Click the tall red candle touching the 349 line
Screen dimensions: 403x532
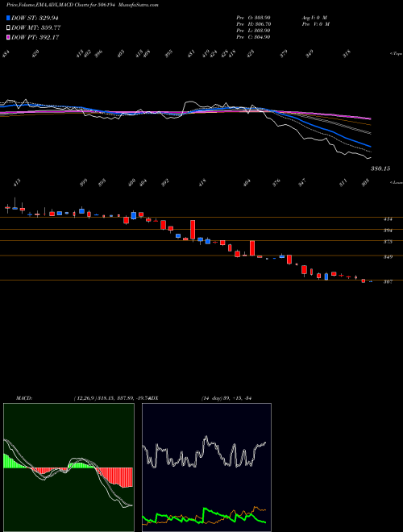[x=252, y=248]
